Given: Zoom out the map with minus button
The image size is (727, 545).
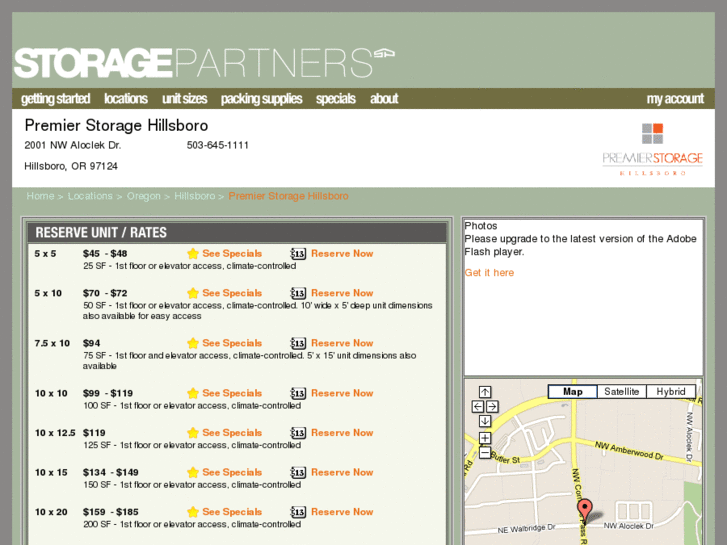Looking at the screenshot, I should 485,453.
